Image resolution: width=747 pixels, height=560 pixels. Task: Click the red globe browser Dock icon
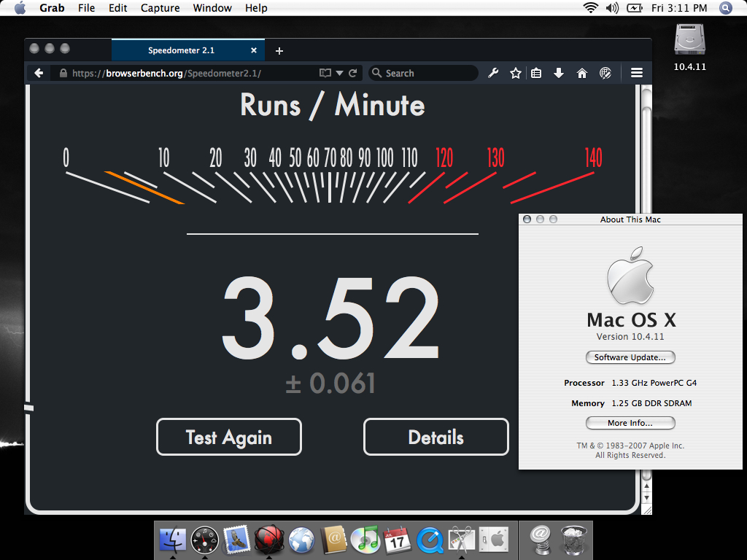(269, 540)
